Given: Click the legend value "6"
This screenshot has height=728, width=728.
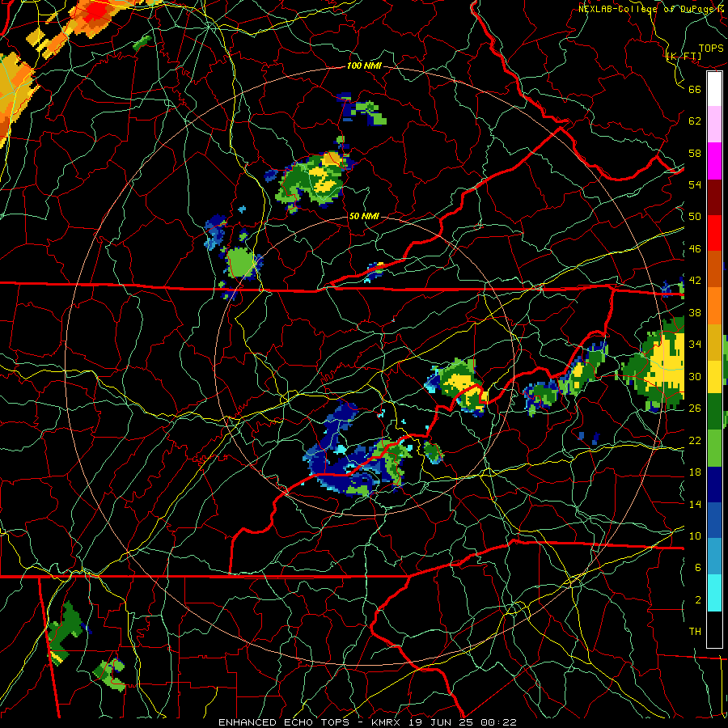Looking at the screenshot, I should pyautogui.click(x=698, y=568).
